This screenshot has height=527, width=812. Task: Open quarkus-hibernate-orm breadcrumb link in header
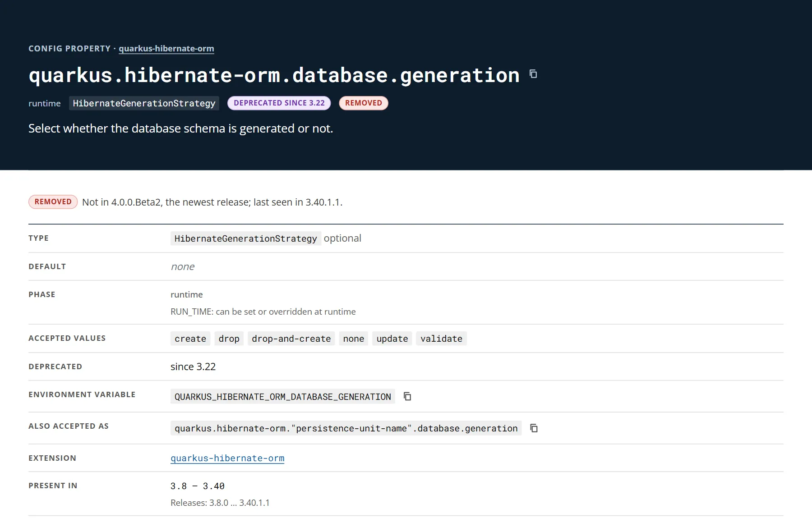166,48
